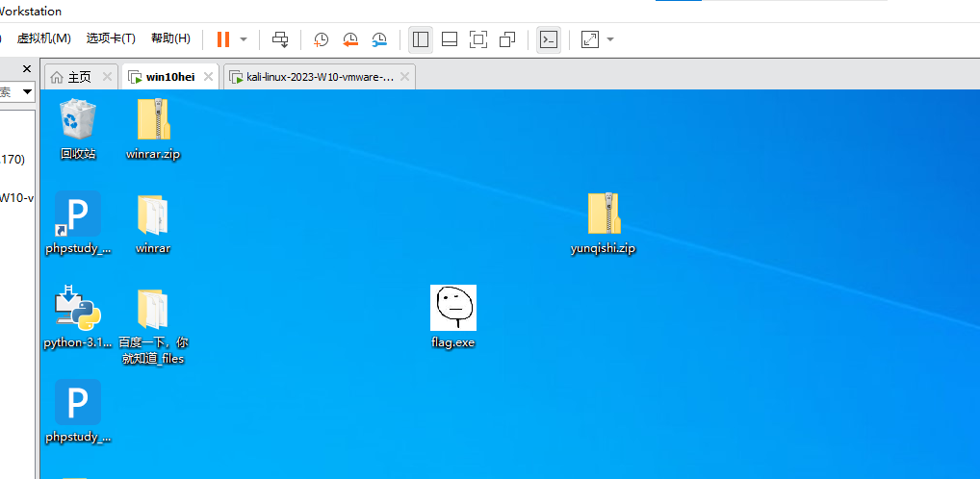Click the 回收站 label text

coord(78,154)
